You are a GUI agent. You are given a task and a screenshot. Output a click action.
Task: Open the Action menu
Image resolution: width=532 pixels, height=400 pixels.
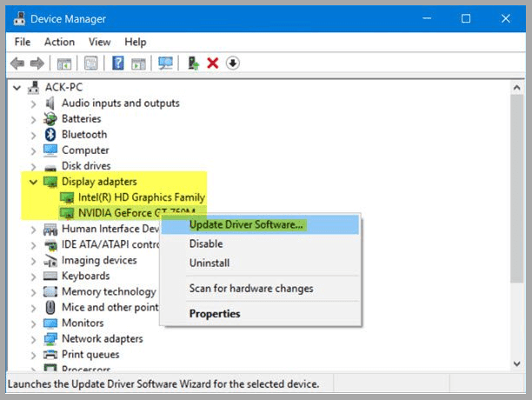(59, 42)
